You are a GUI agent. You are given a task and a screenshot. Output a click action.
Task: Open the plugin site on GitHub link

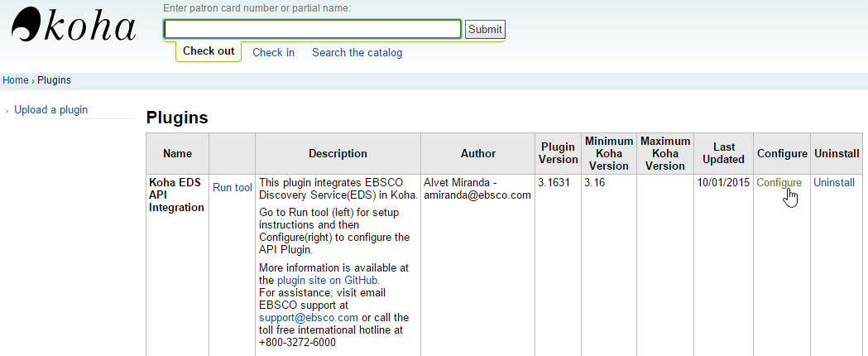tap(328, 281)
